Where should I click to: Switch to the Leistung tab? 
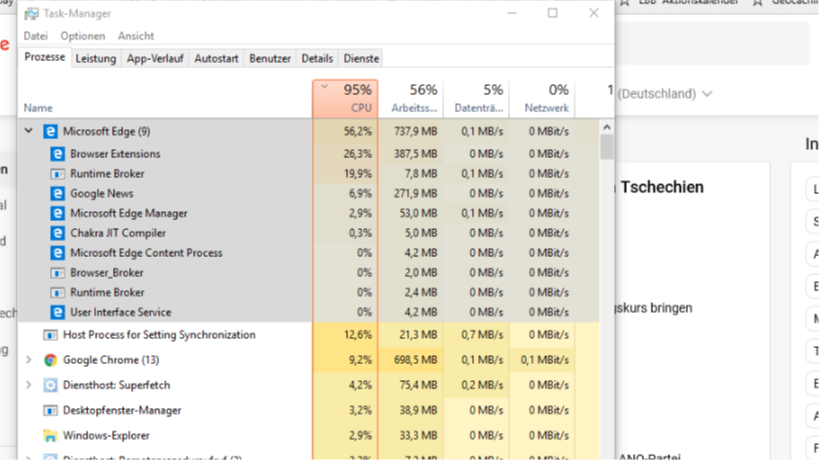tap(96, 58)
